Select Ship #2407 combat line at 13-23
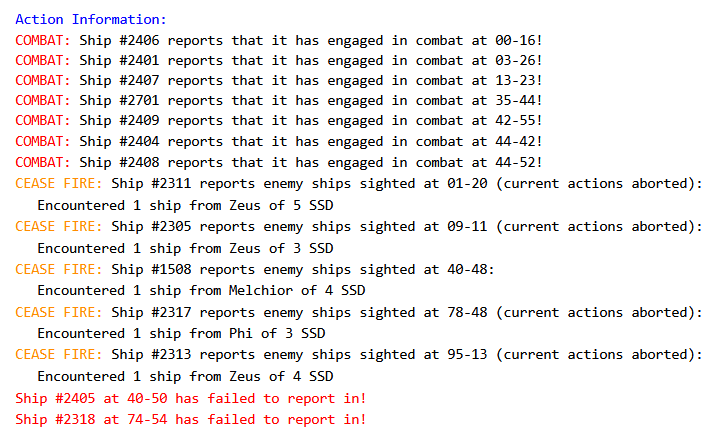Viewport: 712px width, 442px height. coord(283,82)
